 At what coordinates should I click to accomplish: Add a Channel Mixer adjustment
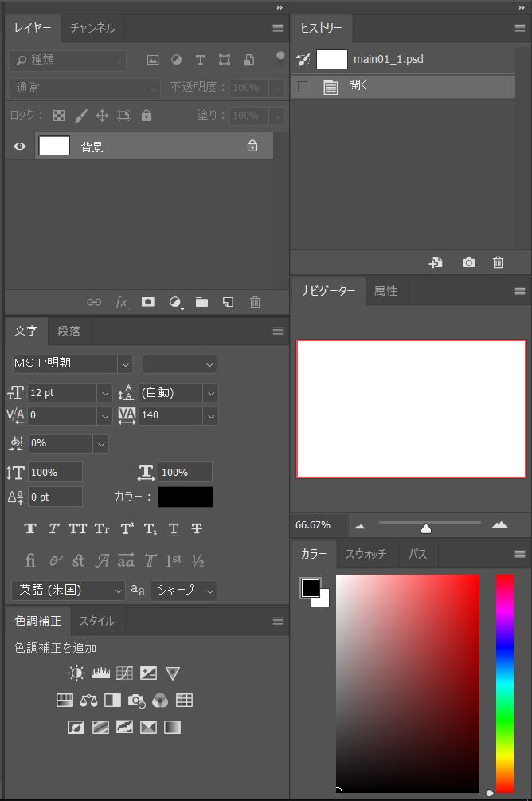point(160,701)
